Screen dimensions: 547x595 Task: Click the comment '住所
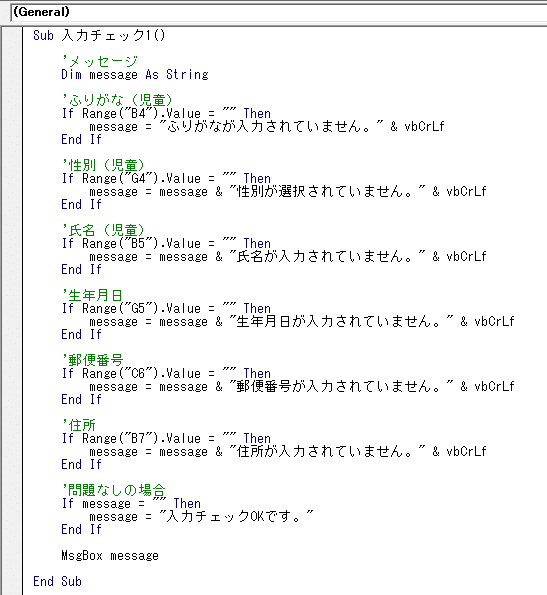pyautogui.click(x=79, y=425)
